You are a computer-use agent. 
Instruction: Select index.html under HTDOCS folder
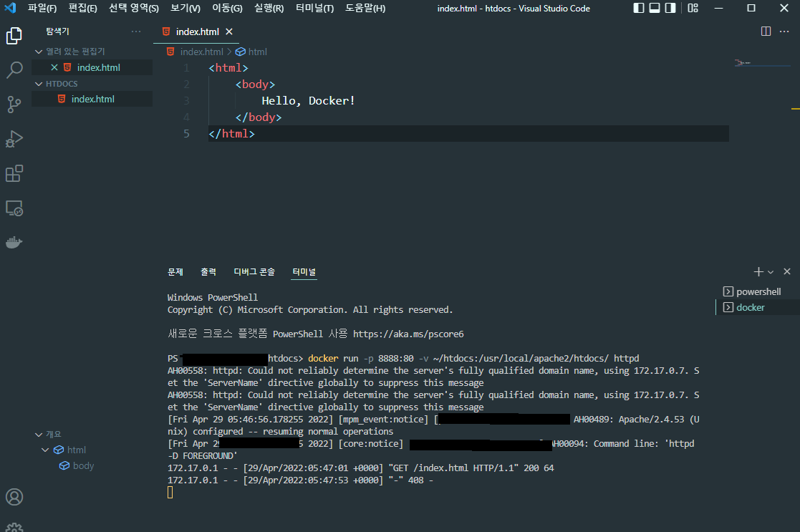click(92, 99)
